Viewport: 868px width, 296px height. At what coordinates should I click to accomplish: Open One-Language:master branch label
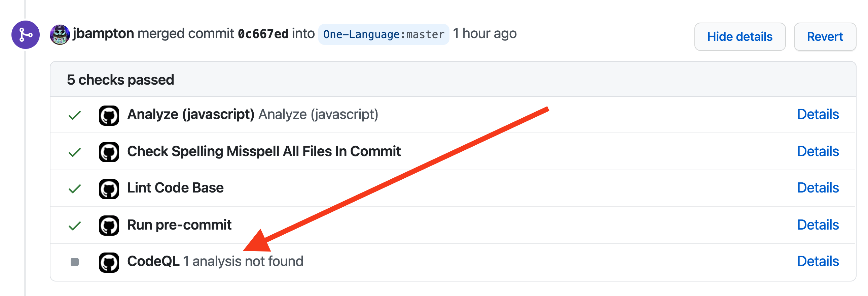(x=384, y=34)
